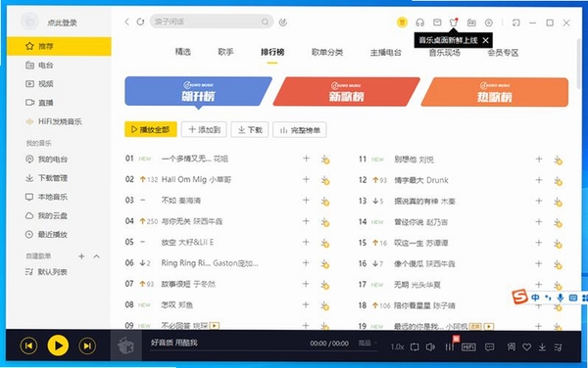
Task: Switch to the 歌单分类 tab
Action: pyautogui.click(x=327, y=53)
